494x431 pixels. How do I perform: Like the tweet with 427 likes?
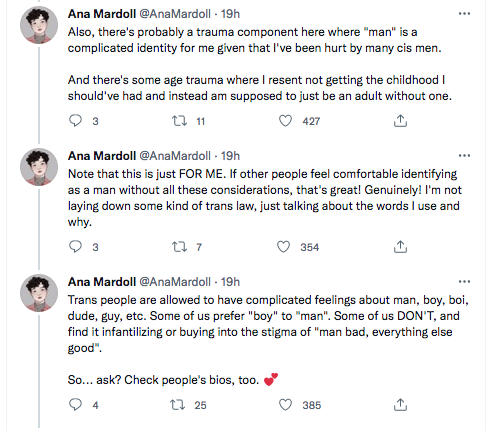pos(285,121)
